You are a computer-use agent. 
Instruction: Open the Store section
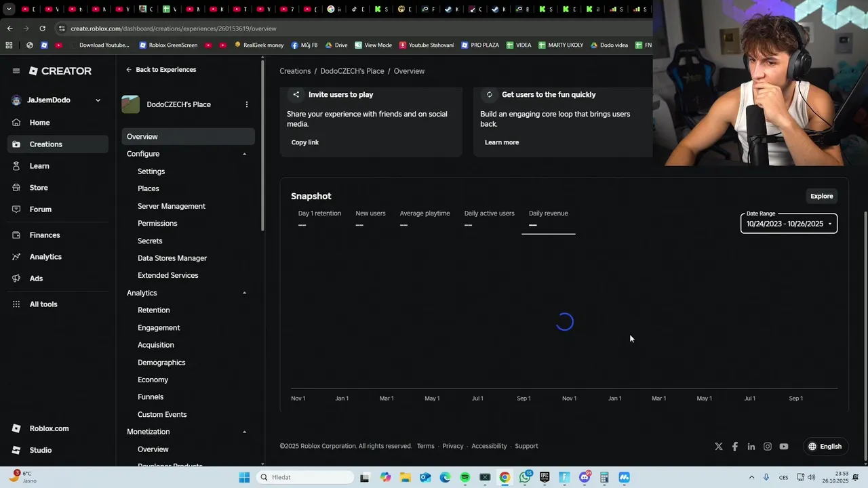point(39,188)
